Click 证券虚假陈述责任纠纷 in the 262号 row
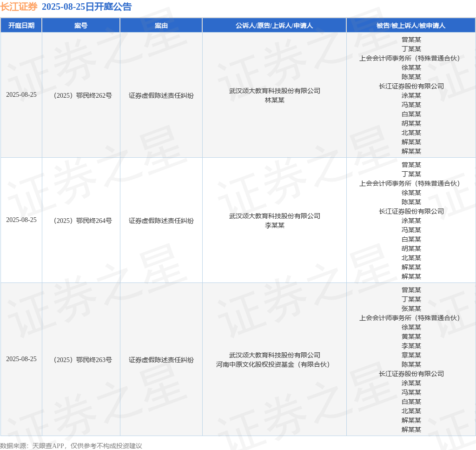 pos(161,95)
